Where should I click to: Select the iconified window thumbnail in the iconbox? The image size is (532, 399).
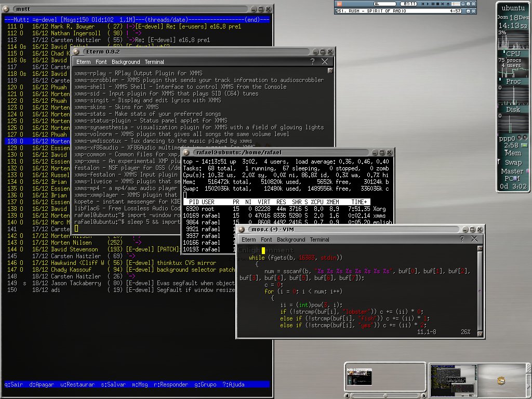click(360, 377)
